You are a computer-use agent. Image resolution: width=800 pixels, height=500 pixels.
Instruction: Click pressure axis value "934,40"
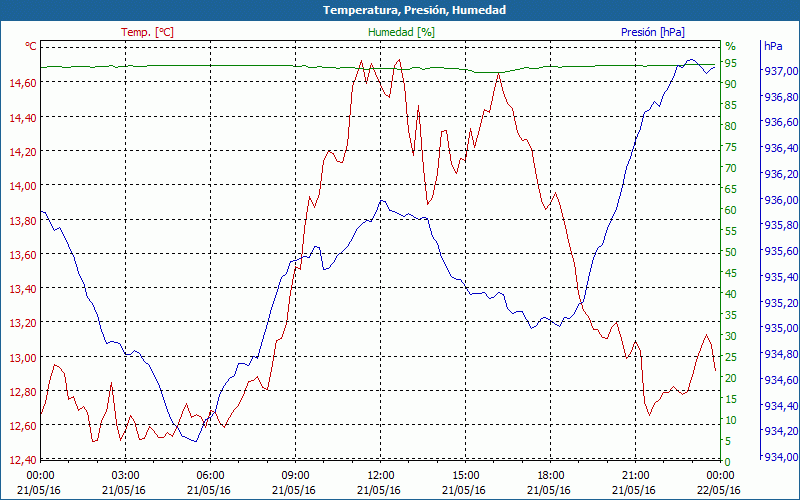click(780, 406)
